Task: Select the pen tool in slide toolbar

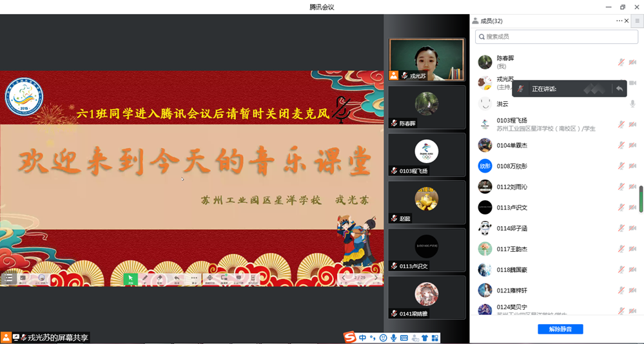Action: point(146,278)
